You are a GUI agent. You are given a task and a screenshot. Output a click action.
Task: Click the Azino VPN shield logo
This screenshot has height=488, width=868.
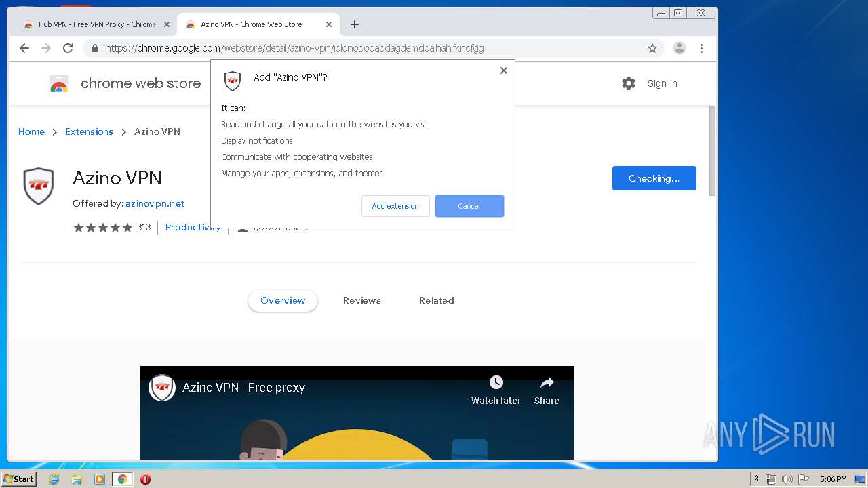(39, 186)
